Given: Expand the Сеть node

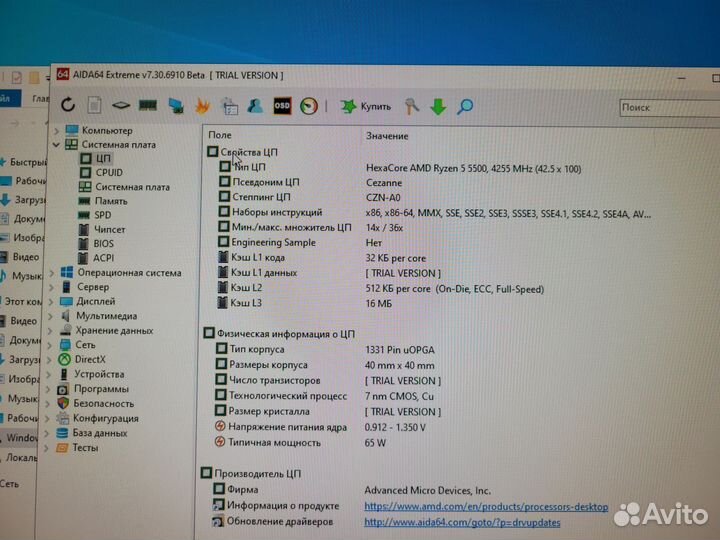Looking at the screenshot, I should (50, 346).
